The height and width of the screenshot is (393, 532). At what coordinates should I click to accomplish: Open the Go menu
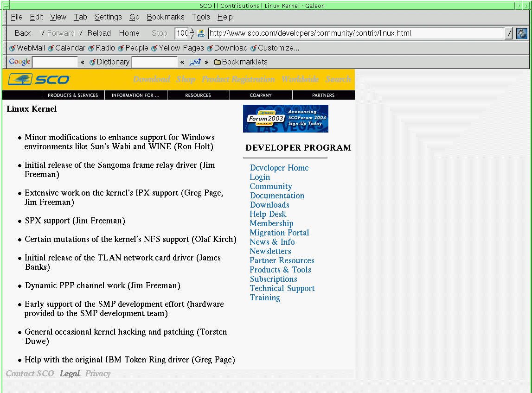tap(135, 17)
